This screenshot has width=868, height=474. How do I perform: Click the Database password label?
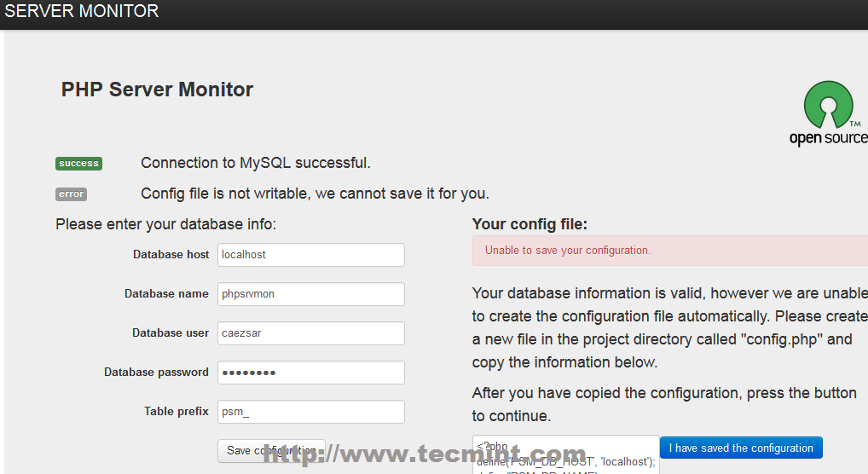(156, 373)
